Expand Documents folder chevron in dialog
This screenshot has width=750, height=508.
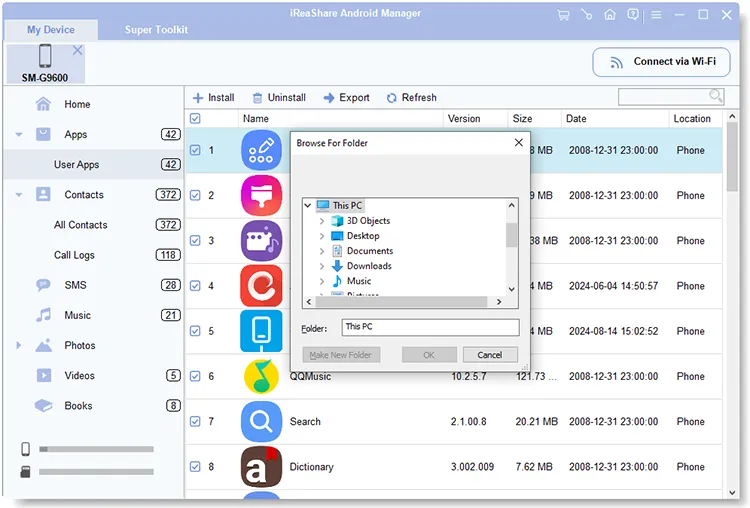click(322, 251)
